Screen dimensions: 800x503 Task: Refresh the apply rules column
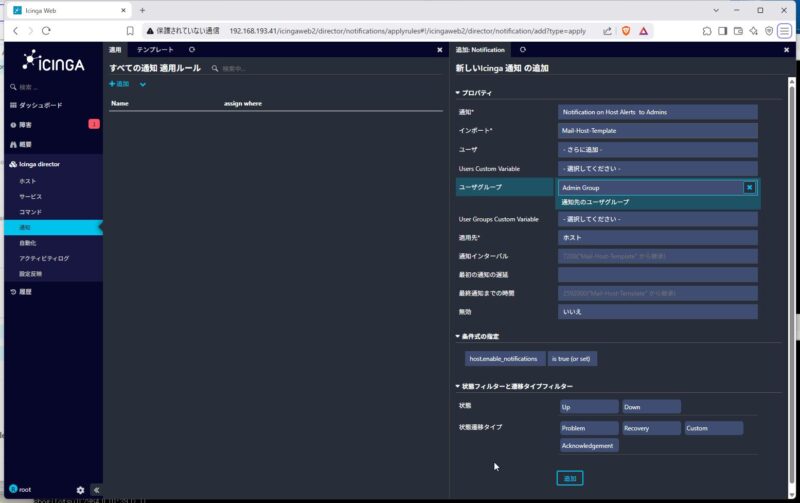tap(192, 49)
